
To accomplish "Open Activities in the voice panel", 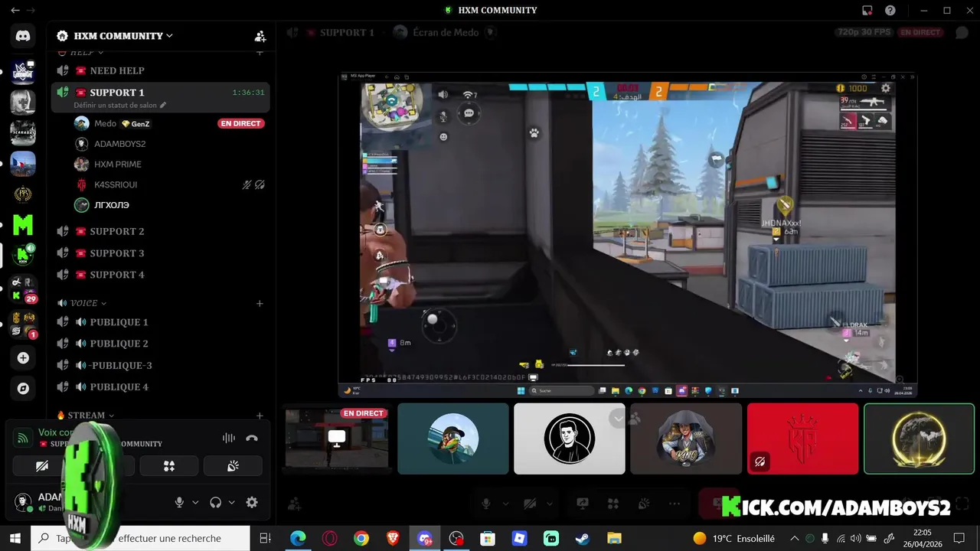I will (x=169, y=465).
